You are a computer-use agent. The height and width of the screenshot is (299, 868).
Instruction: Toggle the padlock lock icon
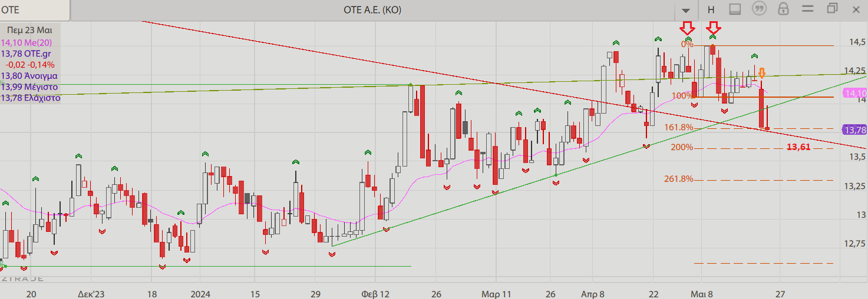783,9
